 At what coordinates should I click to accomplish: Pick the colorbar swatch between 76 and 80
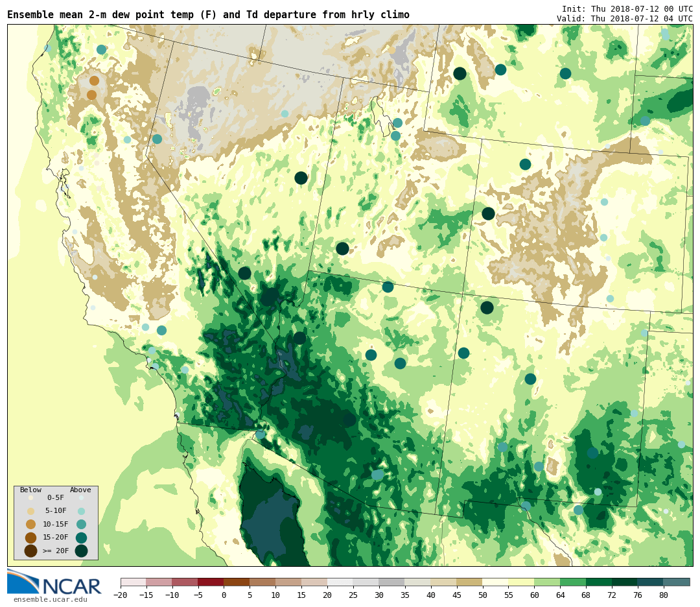(650, 582)
